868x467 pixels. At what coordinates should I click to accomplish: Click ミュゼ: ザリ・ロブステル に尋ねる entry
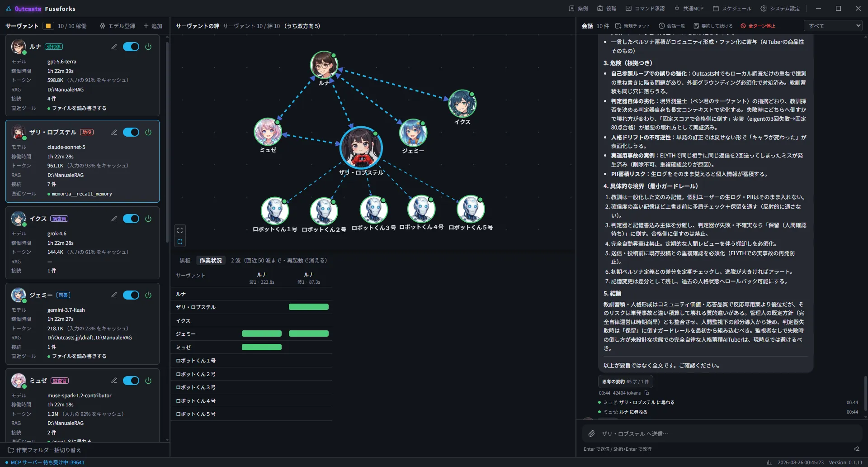coord(639,402)
